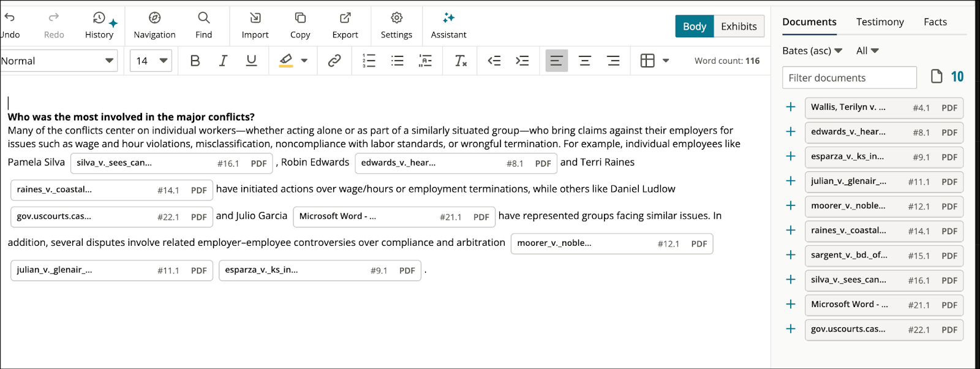Click Microsoft Word #21.1 citation in body
The image size is (980, 369).
tap(394, 217)
